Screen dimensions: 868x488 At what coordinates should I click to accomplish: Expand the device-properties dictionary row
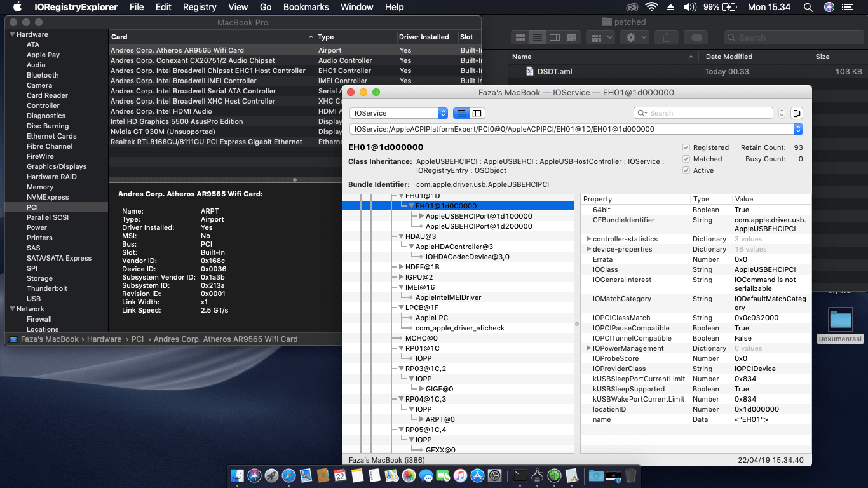coord(588,249)
